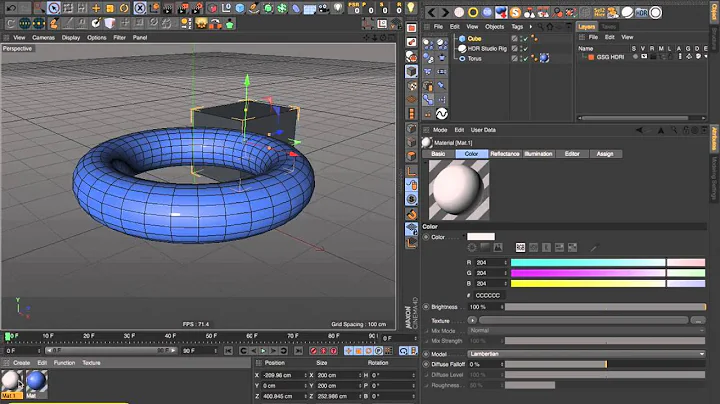Toggle the Cube object's green checkmark

[x=525, y=39]
